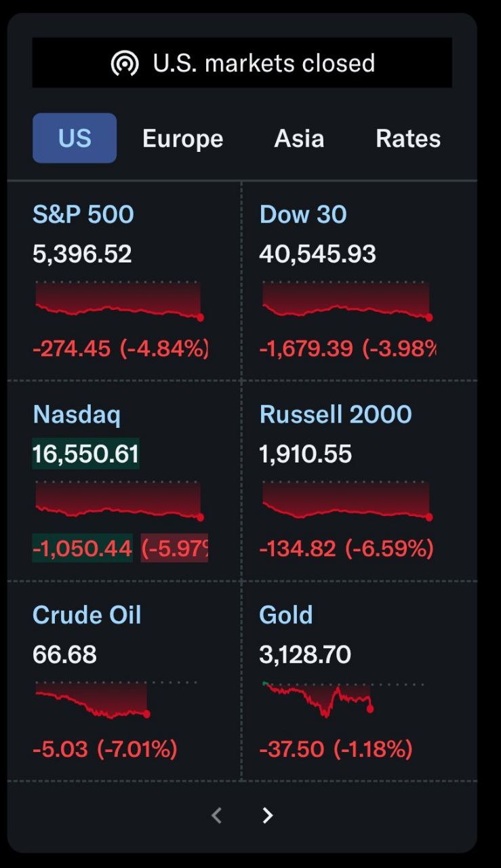Viewport: 501px width, 868px height.
Task: Switch to the Europe tab
Action: point(182,138)
